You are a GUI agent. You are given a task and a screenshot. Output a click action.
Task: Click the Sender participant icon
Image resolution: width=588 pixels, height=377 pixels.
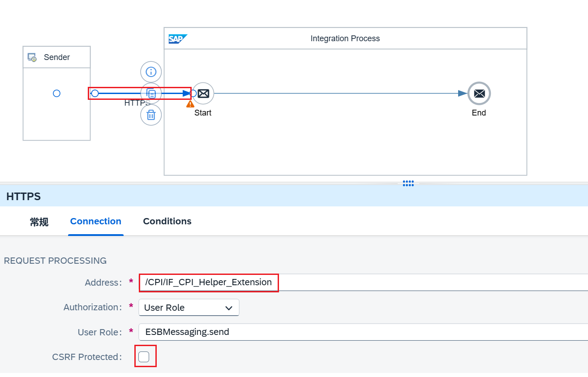(32, 58)
